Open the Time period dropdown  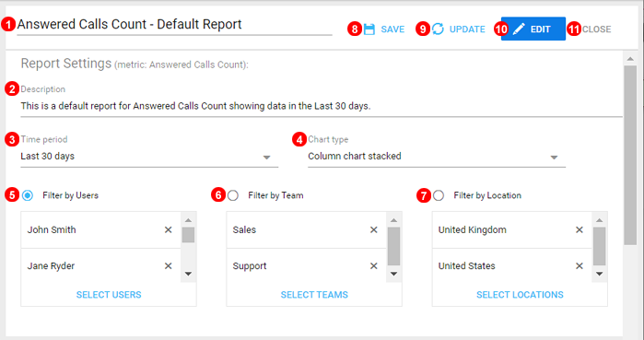149,157
